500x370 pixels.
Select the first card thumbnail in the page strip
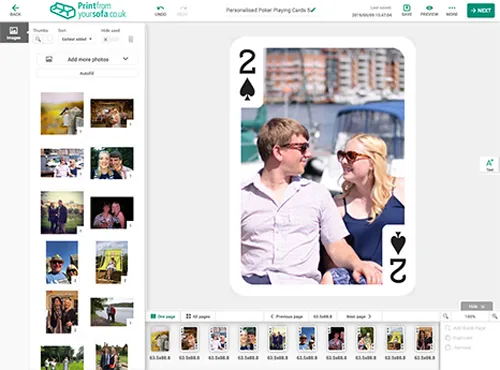click(x=160, y=339)
